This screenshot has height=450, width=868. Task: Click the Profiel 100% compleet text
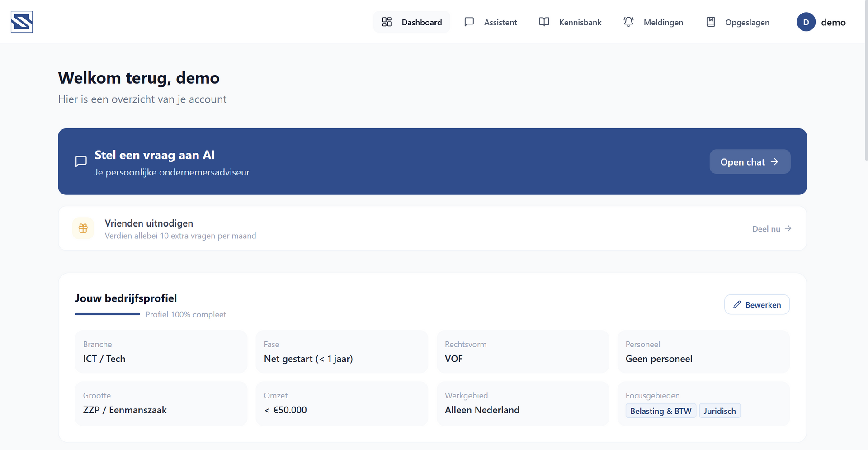tap(186, 314)
